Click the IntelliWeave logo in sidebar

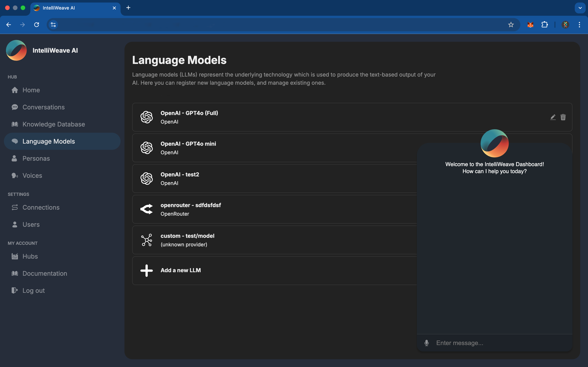coord(16,50)
